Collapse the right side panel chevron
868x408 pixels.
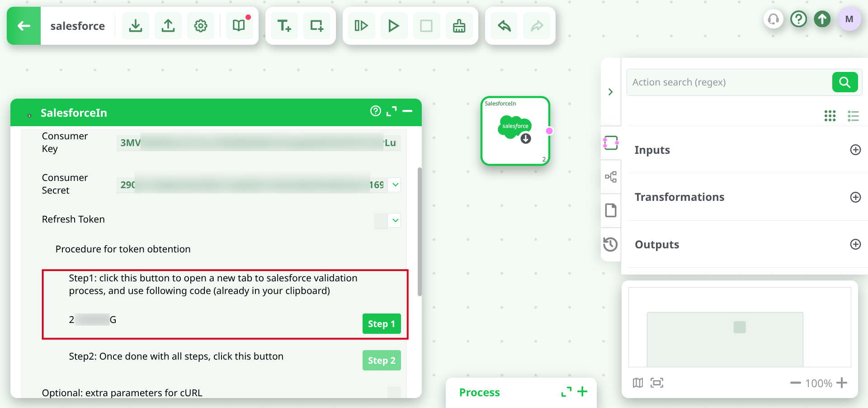pyautogui.click(x=611, y=92)
